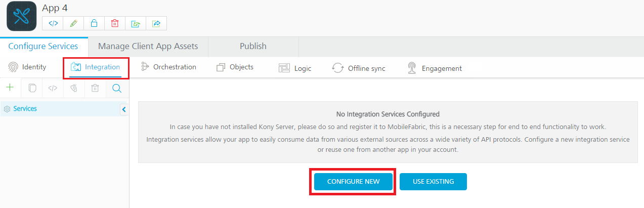Collapse the Services side panel arrow
The width and height of the screenshot is (644, 208).
[x=124, y=109]
